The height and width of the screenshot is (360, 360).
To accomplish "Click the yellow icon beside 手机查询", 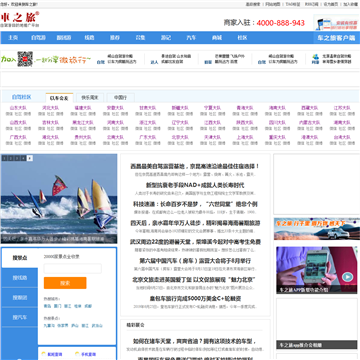I will [77, 354].
